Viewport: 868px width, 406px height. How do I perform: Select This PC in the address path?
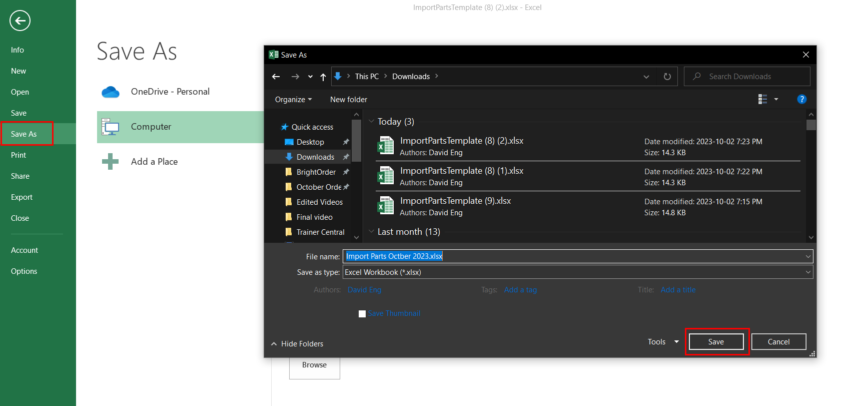[367, 77]
